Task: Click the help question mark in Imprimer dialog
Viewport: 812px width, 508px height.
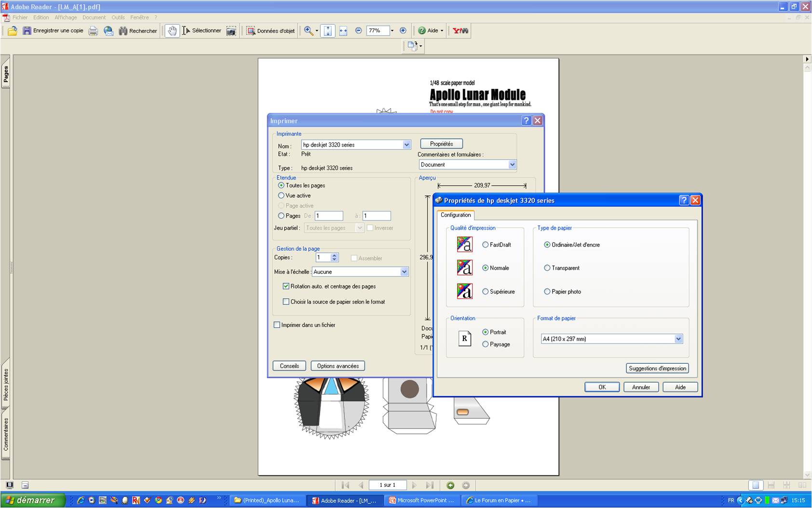Action: pyautogui.click(x=526, y=121)
